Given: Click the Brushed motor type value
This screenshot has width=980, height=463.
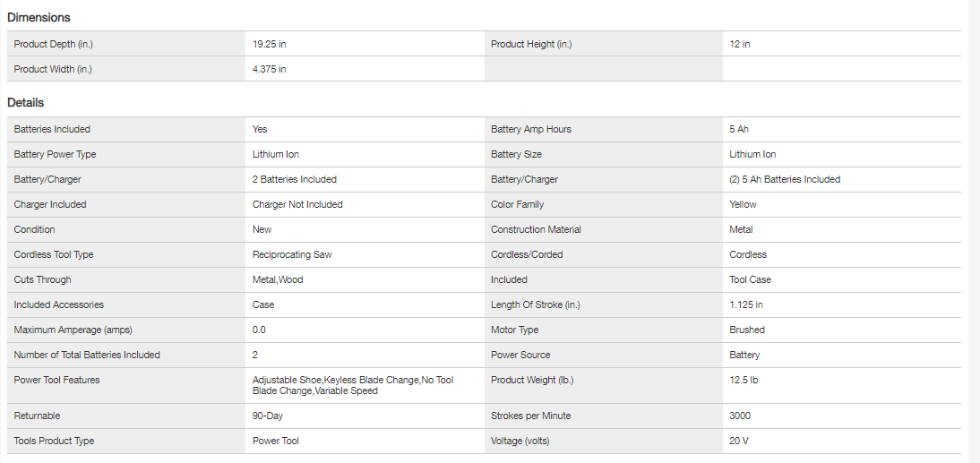Looking at the screenshot, I should (747, 330).
